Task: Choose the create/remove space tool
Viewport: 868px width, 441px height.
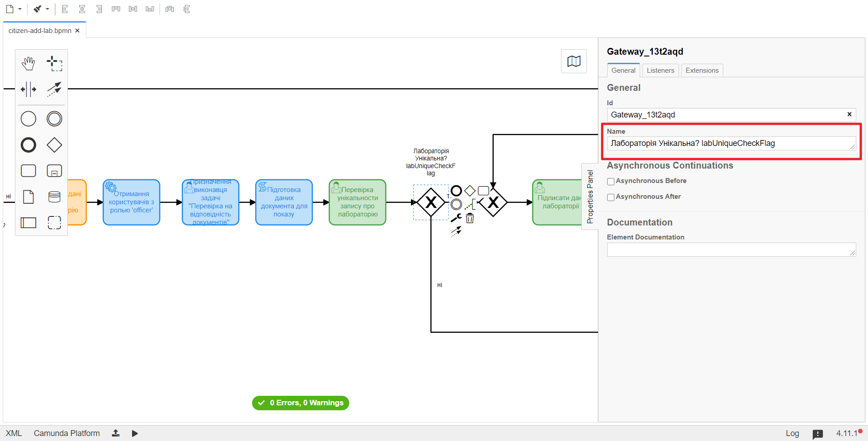Action: (x=28, y=89)
